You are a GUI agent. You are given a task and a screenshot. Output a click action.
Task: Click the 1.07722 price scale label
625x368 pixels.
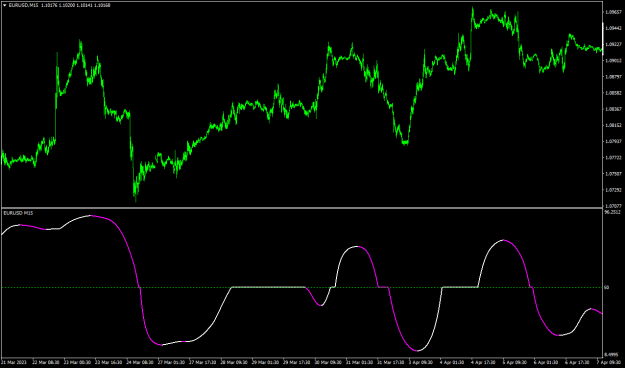tap(613, 157)
